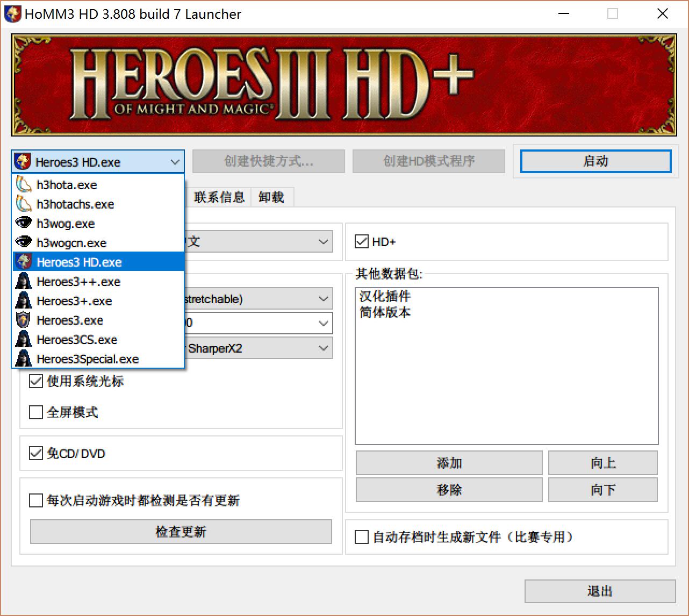Click the h3wogcn.exe eye icon
This screenshot has height=616, width=689.
tap(24, 242)
